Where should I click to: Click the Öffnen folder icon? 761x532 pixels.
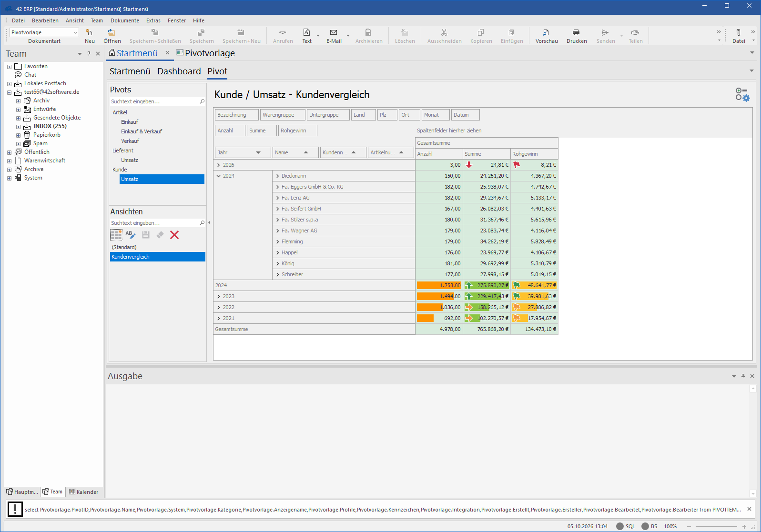coord(112,32)
